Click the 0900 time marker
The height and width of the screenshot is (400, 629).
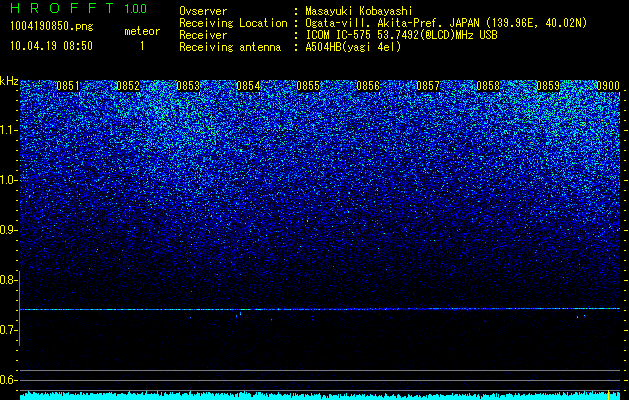608,86
